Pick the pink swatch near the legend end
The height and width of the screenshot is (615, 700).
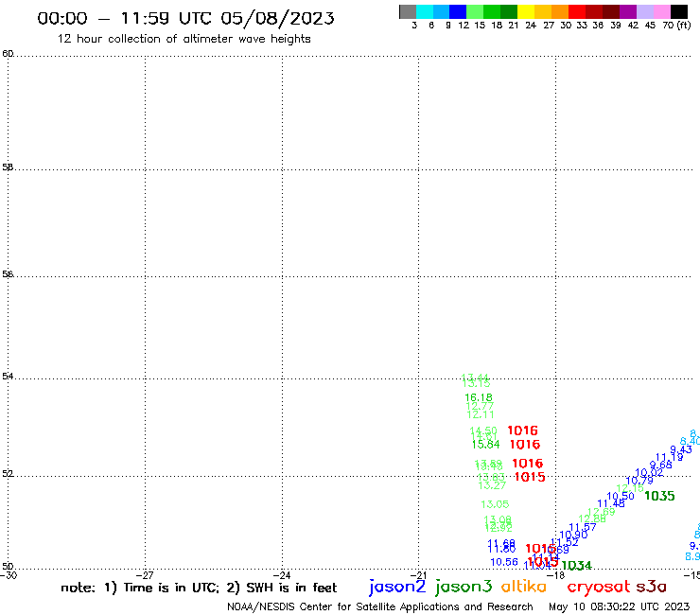pyautogui.click(x=661, y=11)
